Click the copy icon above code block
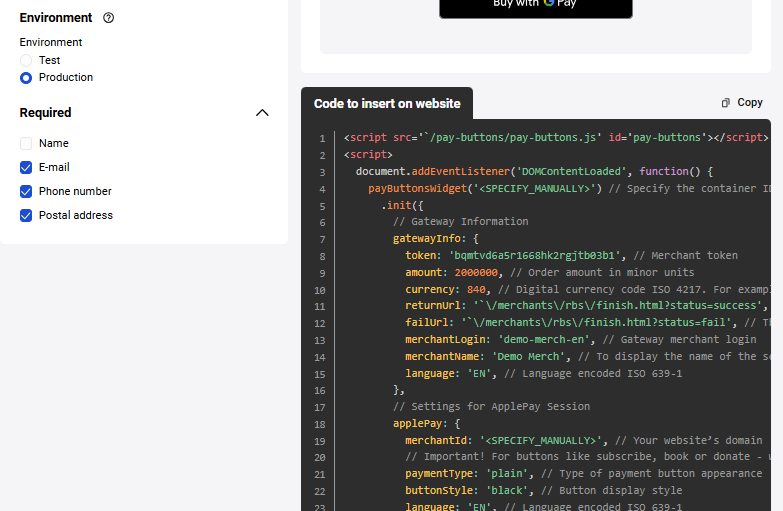This screenshot has height=511, width=783. pos(726,103)
